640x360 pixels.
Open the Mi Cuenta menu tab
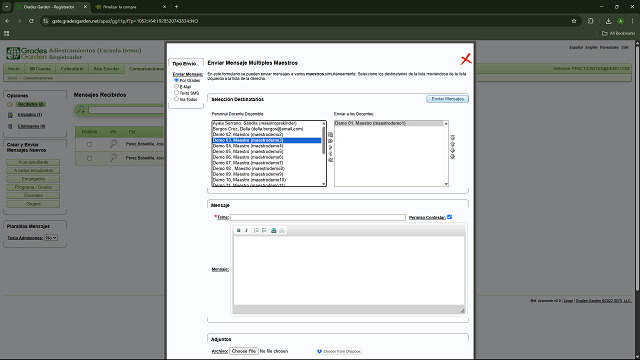(x=40, y=69)
